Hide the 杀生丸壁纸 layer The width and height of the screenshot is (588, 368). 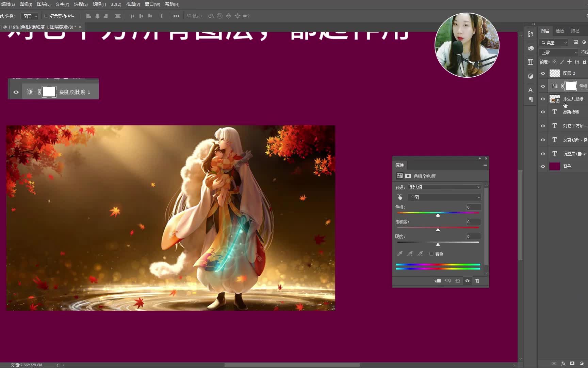(543, 99)
